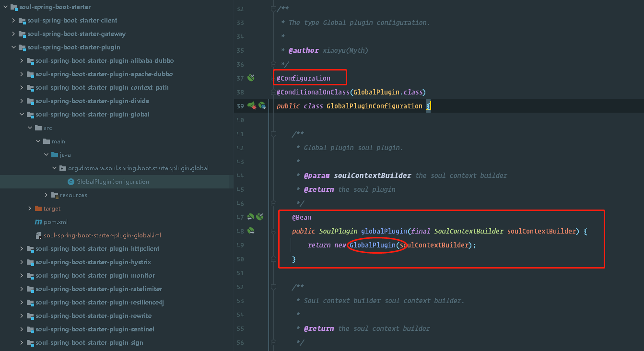Click the second gutter icon on line 39

[x=262, y=105]
